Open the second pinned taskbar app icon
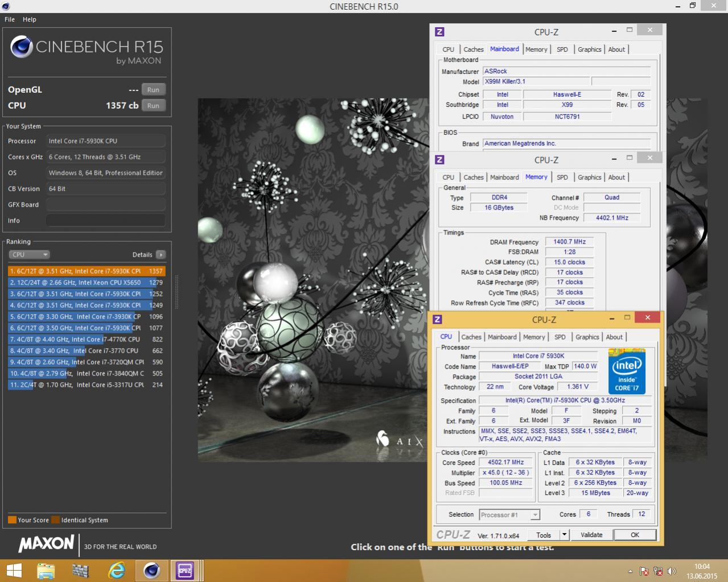Screen dimensions: 728x582 81,571
